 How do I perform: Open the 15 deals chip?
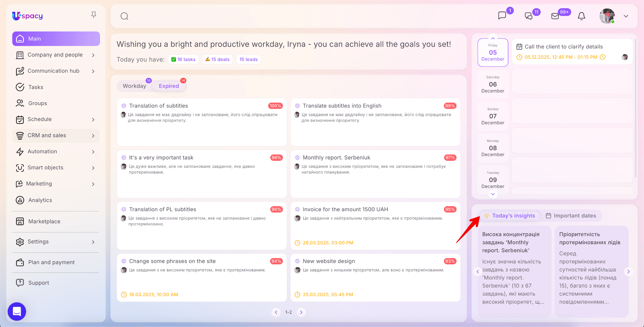(x=217, y=59)
